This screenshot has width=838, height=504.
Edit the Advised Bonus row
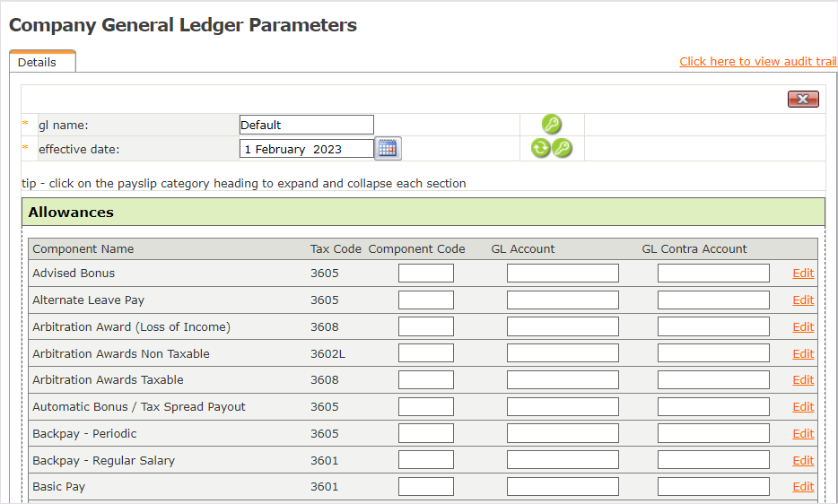pyautogui.click(x=803, y=274)
